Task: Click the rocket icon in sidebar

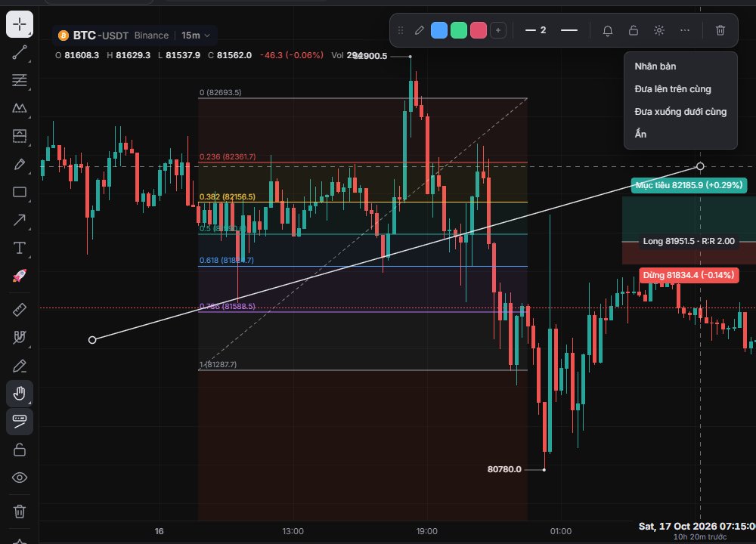Action: tap(20, 276)
